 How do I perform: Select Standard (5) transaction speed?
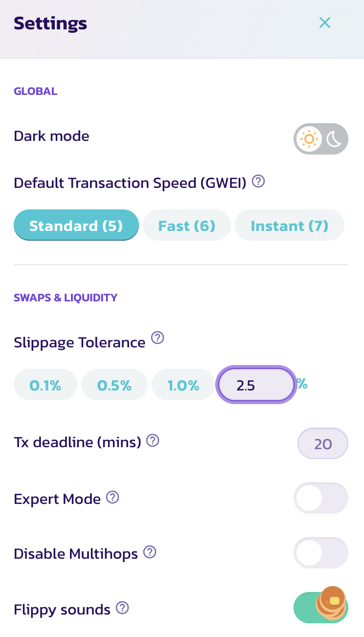click(76, 226)
